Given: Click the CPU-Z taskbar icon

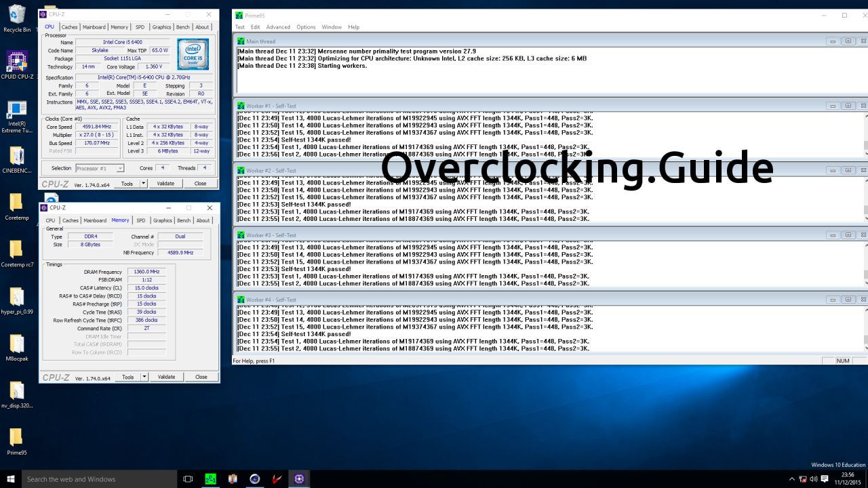Looking at the screenshot, I should [x=300, y=479].
